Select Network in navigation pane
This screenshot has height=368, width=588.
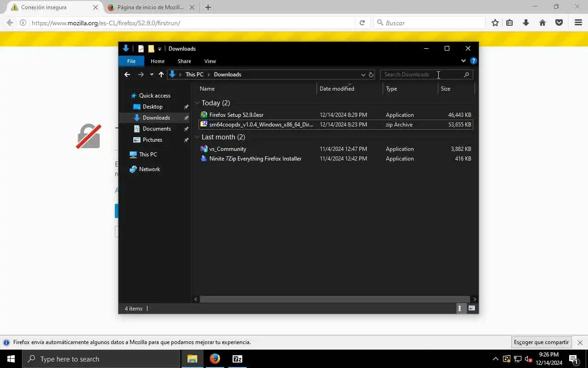149,169
